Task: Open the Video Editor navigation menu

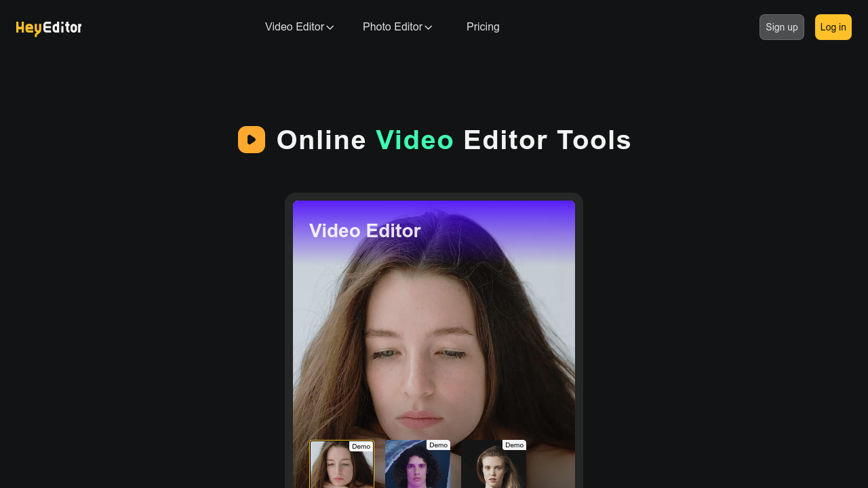Action: point(294,27)
